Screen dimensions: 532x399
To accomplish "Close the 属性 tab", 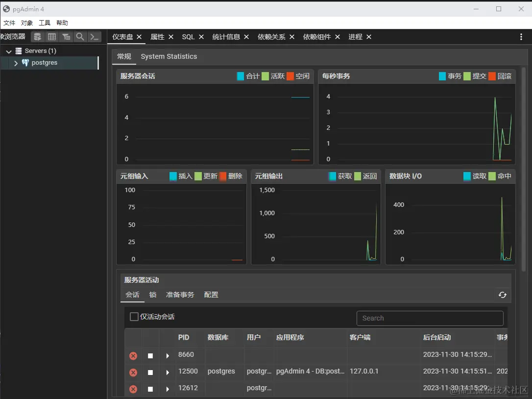I will [x=171, y=37].
